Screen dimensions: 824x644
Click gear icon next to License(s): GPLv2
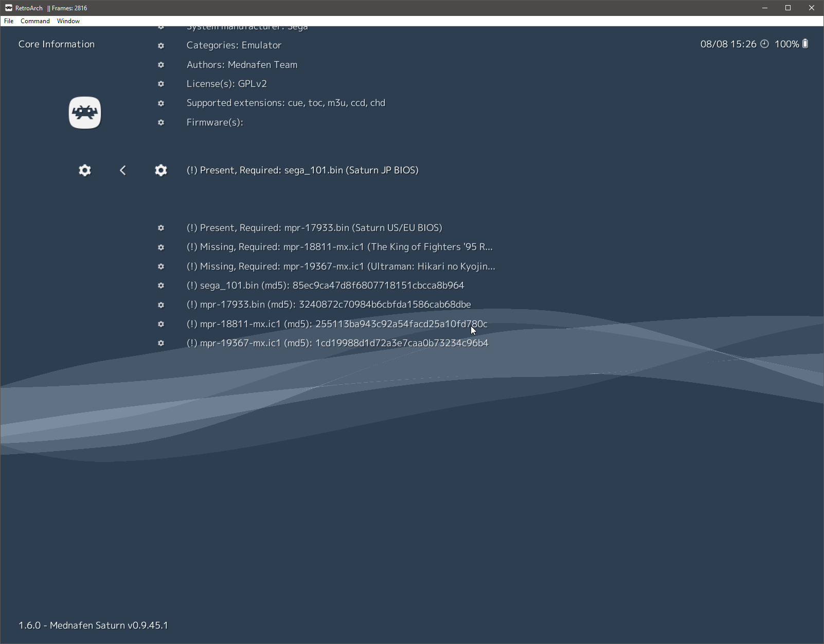[161, 84]
